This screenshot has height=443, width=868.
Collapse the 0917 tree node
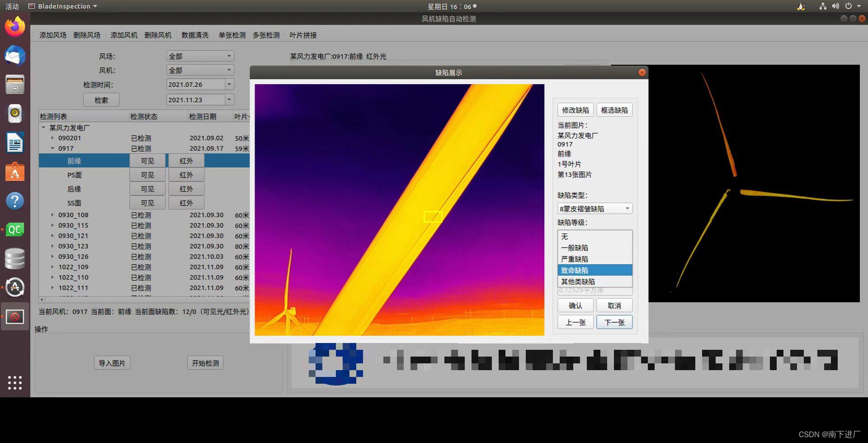(52, 148)
